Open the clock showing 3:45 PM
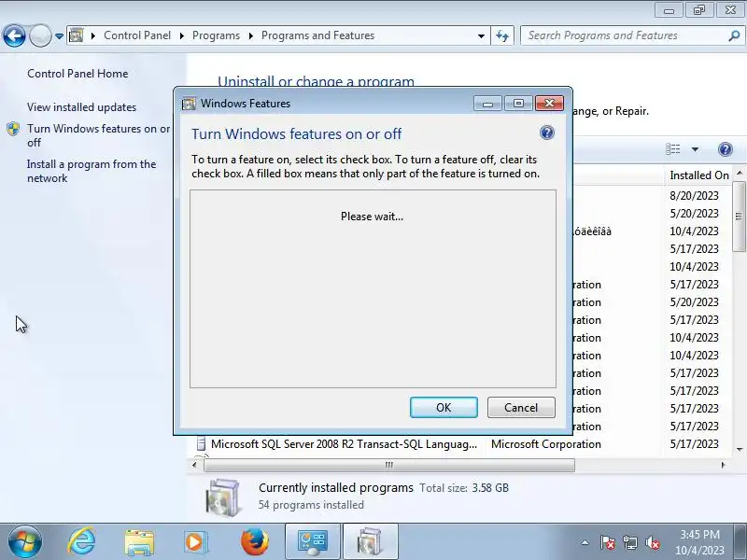 (699, 542)
